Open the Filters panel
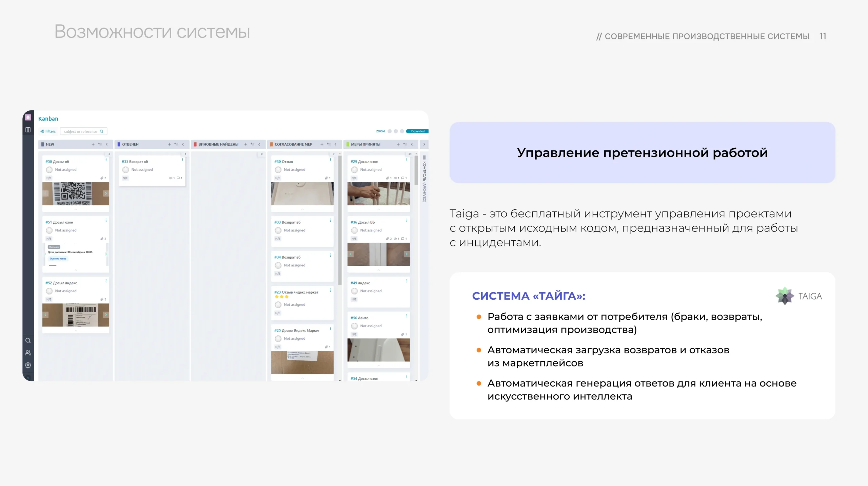 (x=48, y=131)
